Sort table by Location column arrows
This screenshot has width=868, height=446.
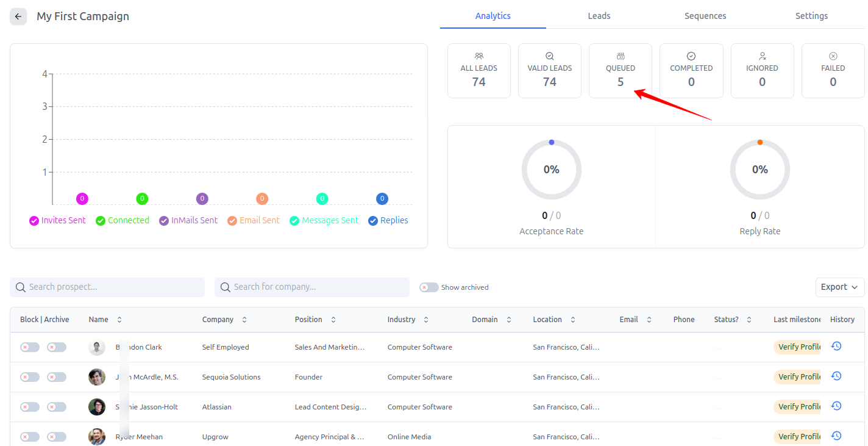[573, 320]
